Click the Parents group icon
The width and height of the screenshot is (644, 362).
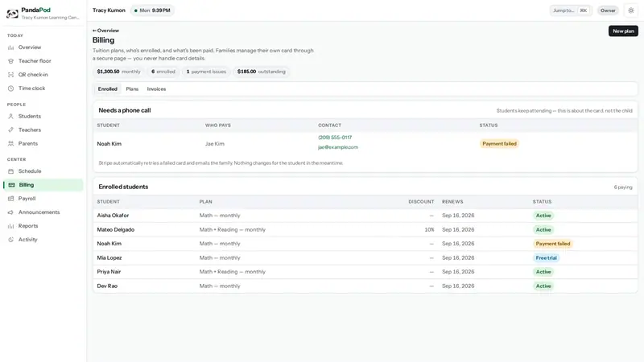click(10, 144)
